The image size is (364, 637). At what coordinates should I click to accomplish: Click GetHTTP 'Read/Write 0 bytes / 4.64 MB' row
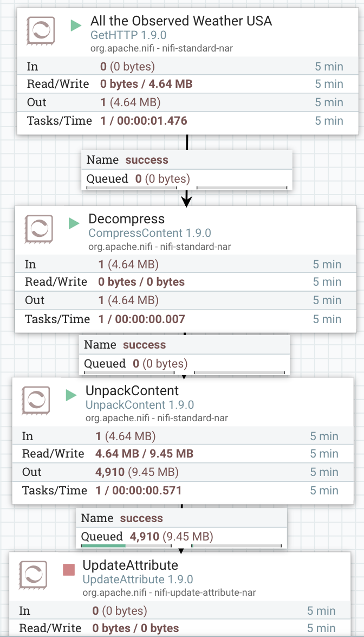[187, 83]
